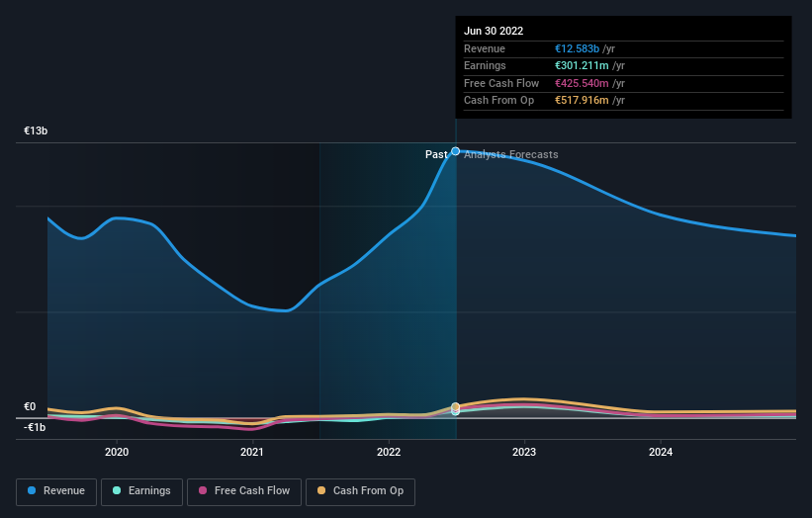
Task: Click the €425.540m free cash flow value
Action: [582, 83]
